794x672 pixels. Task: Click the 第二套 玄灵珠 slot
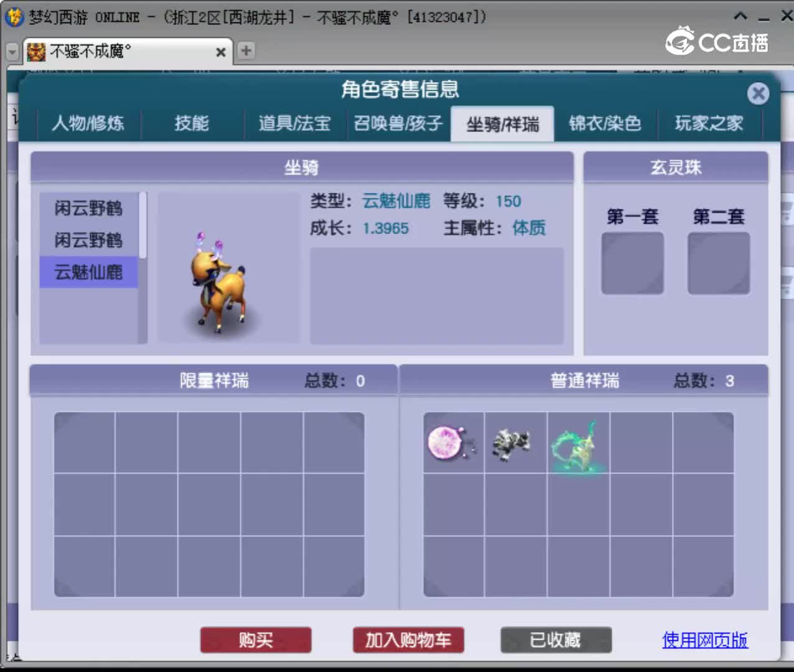coord(719,263)
